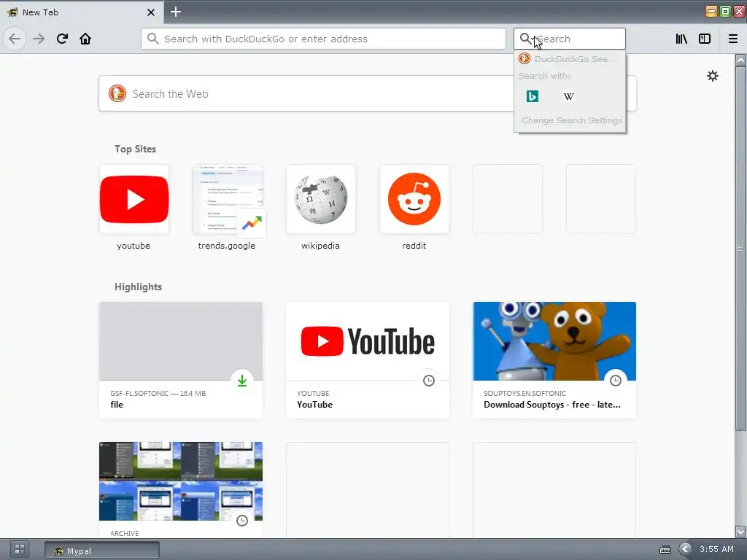Open the ARCHIVE highlight card
The height and width of the screenshot is (560, 747).
181,490
